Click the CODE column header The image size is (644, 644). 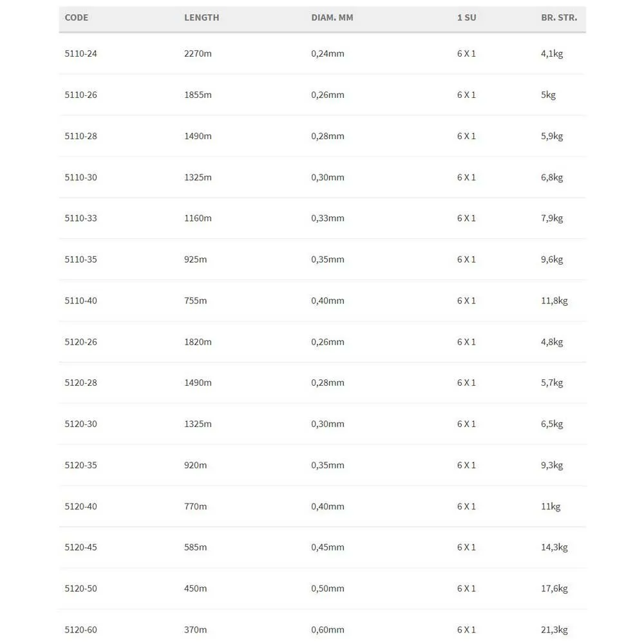click(77, 17)
